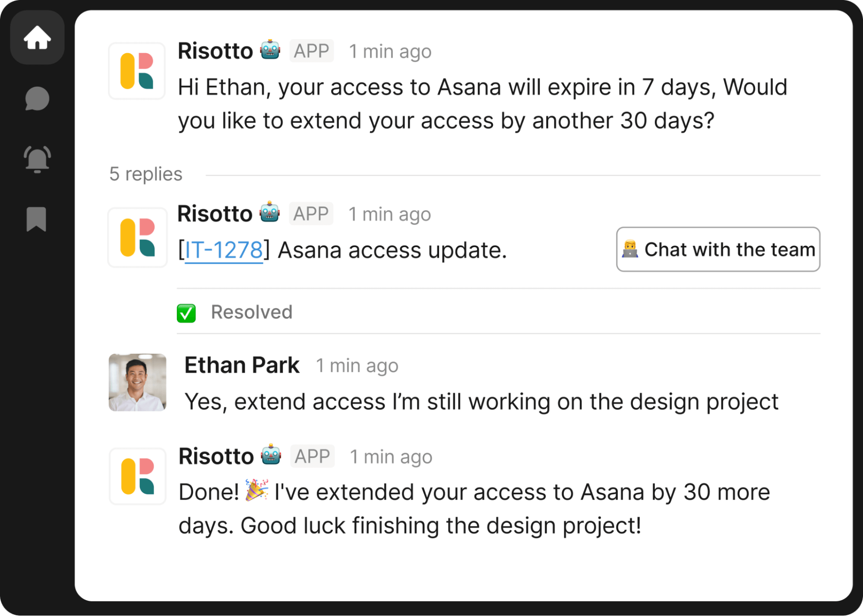Image resolution: width=863 pixels, height=616 pixels.
Task: Select the Home icon in the sidebar
Action: pyautogui.click(x=37, y=38)
